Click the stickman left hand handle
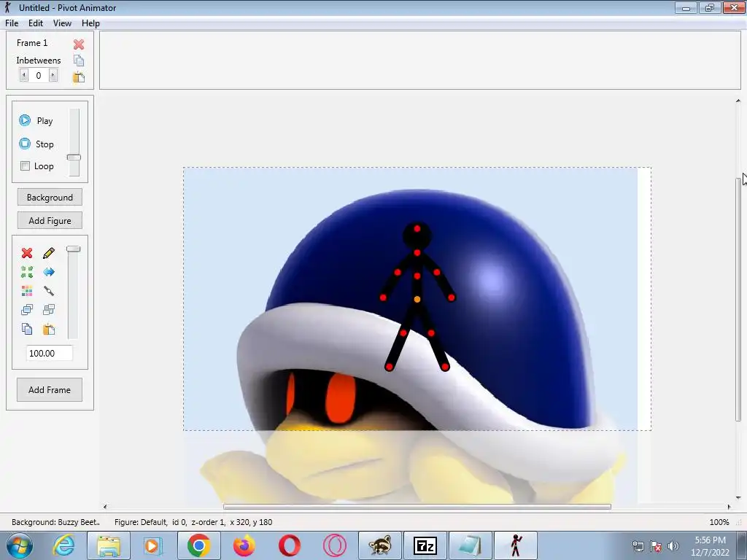747x560 pixels. (383, 297)
